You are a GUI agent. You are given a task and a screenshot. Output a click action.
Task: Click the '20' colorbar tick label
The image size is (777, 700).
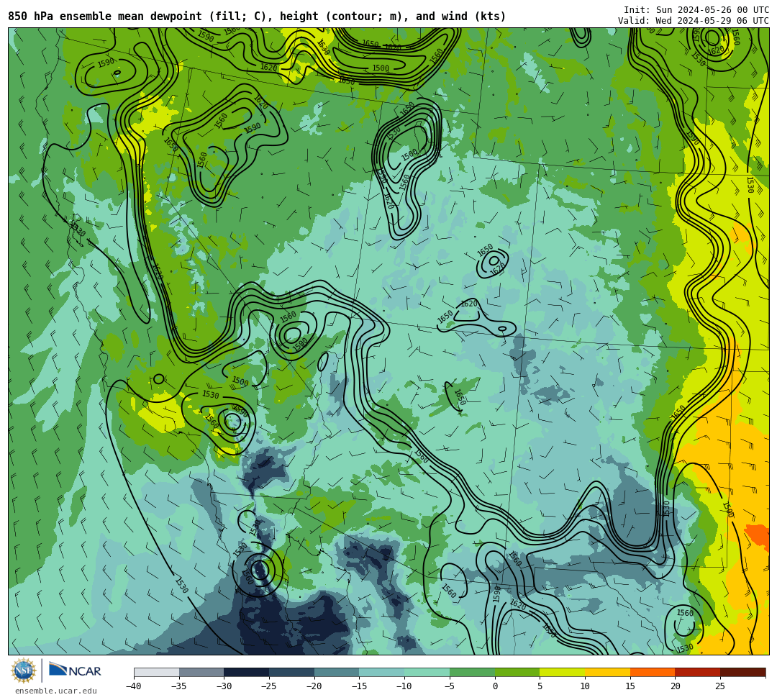point(676,686)
